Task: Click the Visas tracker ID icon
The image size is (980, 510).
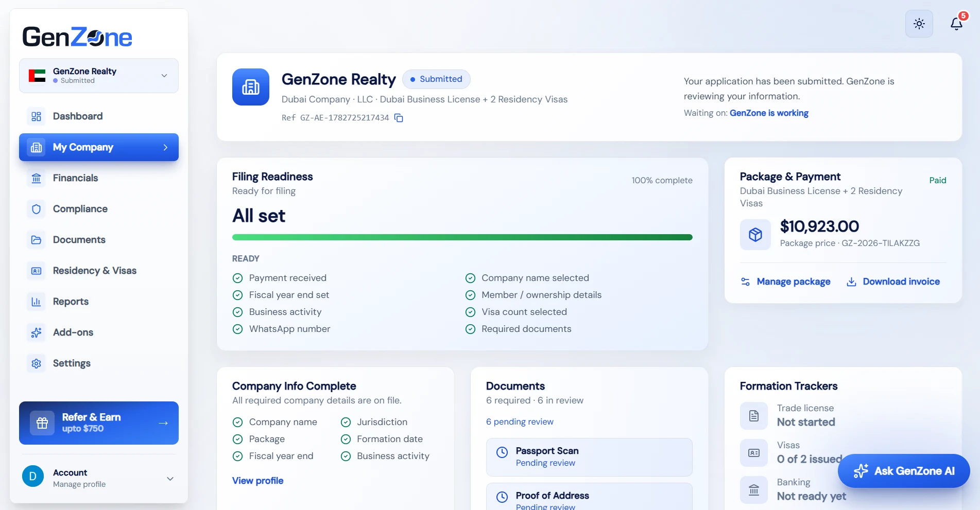Action: (754, 453)
